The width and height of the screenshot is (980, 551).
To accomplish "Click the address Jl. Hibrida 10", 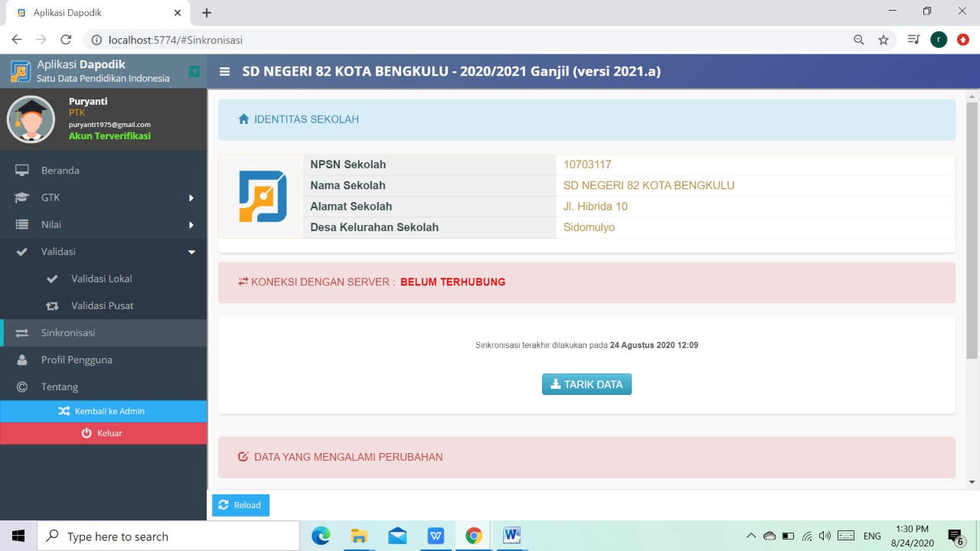I will pos(596,207).
